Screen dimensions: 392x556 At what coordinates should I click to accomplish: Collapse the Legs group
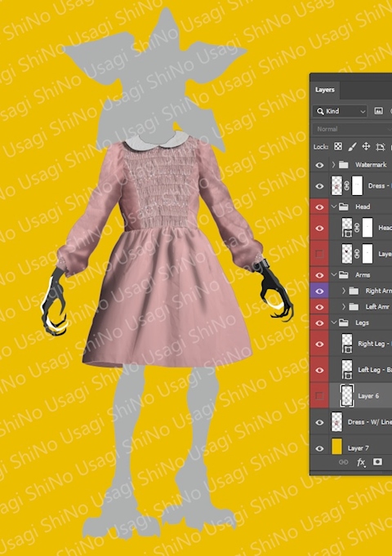[333, 322]
